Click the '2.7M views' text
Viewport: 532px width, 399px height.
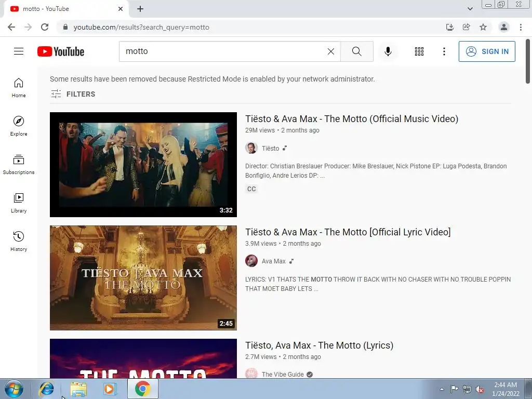pyautogui.click(x=261, y=357)
